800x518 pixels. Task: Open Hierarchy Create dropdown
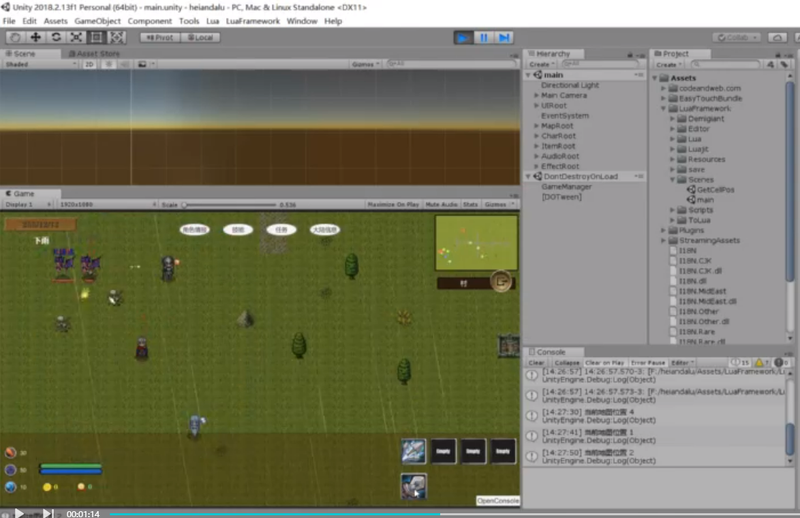(x=542, y=64)
